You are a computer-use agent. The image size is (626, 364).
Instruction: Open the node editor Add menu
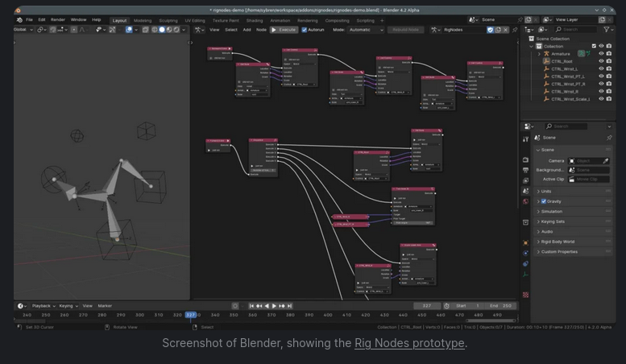pos(247,30)
